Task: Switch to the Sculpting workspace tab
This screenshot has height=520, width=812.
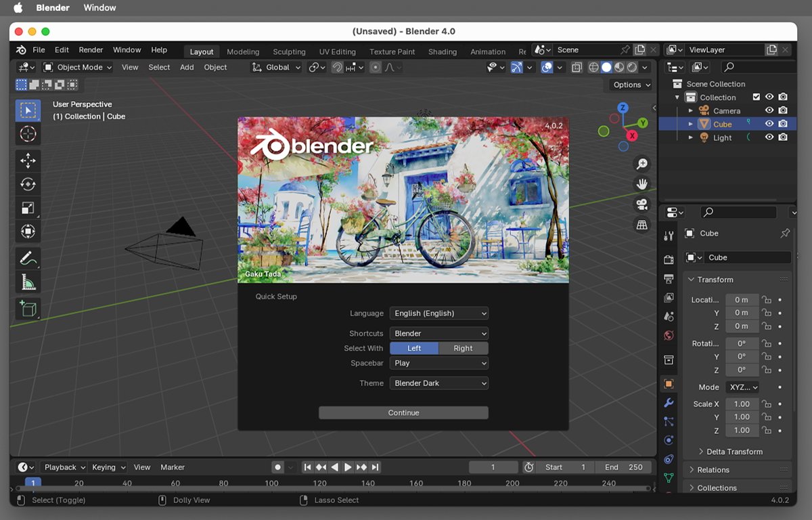Action: (x=289, y=51)
